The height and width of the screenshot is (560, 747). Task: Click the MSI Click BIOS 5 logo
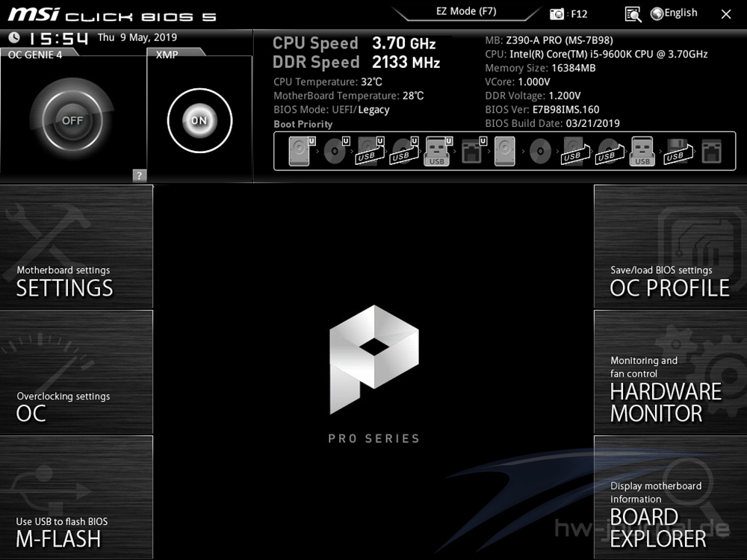click(x=112, y=15)
